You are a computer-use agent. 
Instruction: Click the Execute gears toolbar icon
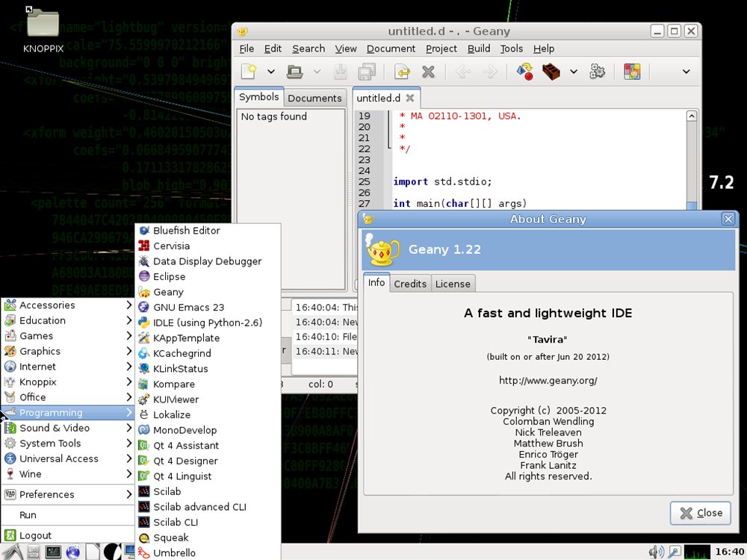[597, 72]
